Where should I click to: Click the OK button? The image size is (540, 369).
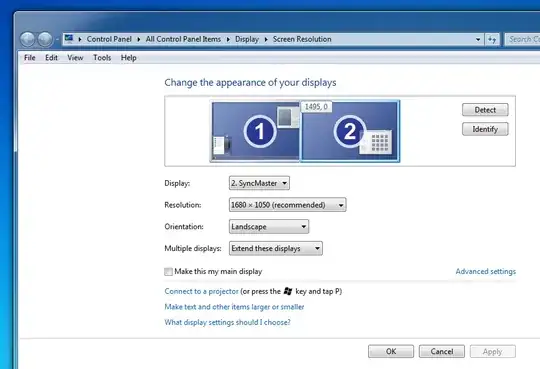(391, 351)
